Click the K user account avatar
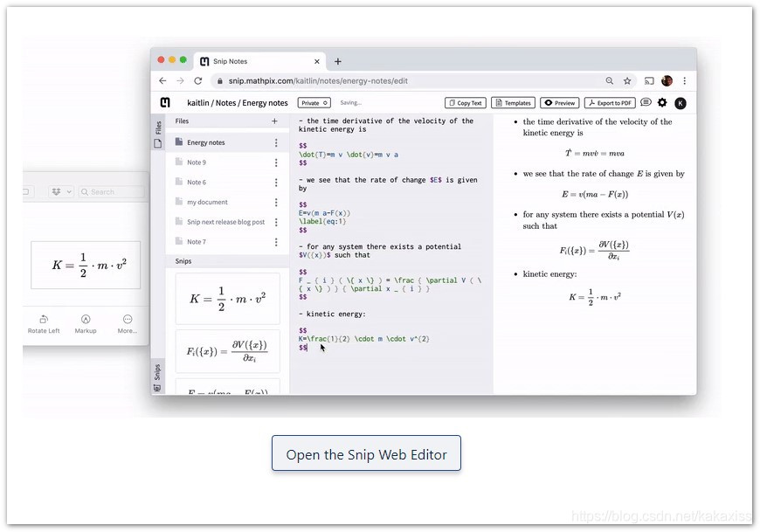The width and height of the screenshot is (760, 532). pos(681,103)
